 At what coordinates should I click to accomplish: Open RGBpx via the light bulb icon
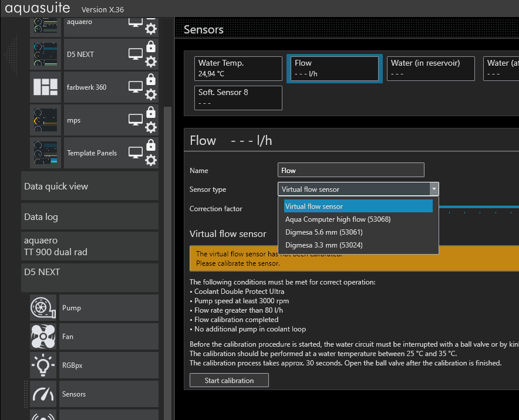click(42, 365)
